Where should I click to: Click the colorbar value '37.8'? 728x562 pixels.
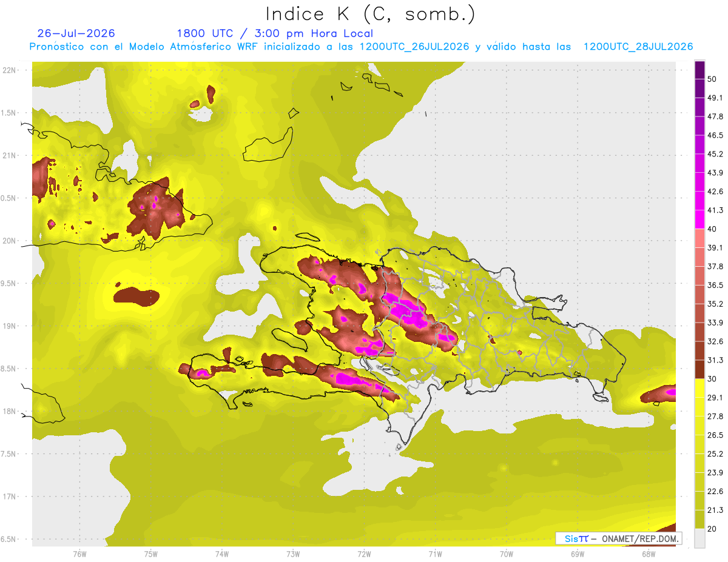tap(715, 266)
